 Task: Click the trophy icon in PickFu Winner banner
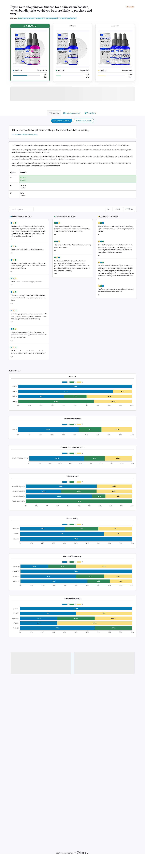click(x=24, y=26)
